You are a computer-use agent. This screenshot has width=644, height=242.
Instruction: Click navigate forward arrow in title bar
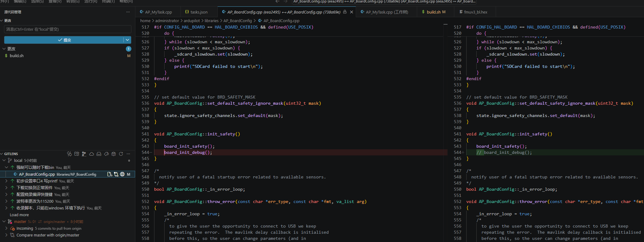click(285, 2)
